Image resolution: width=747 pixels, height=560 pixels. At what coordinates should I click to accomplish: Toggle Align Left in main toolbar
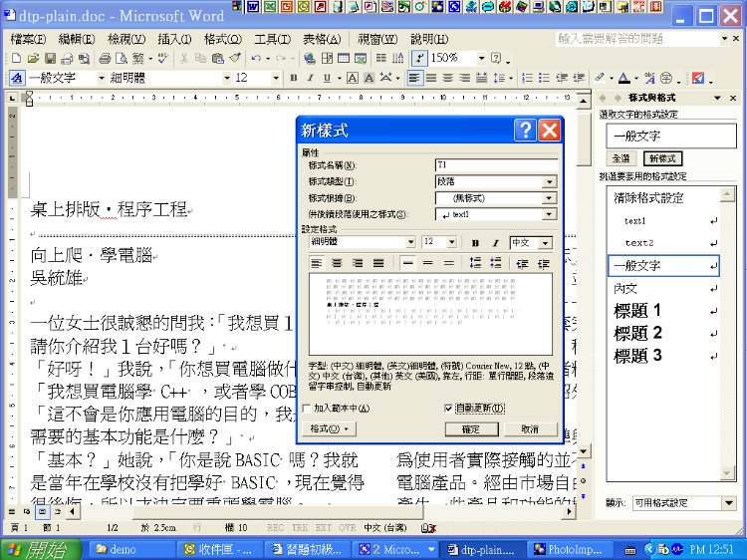point(414,78)
